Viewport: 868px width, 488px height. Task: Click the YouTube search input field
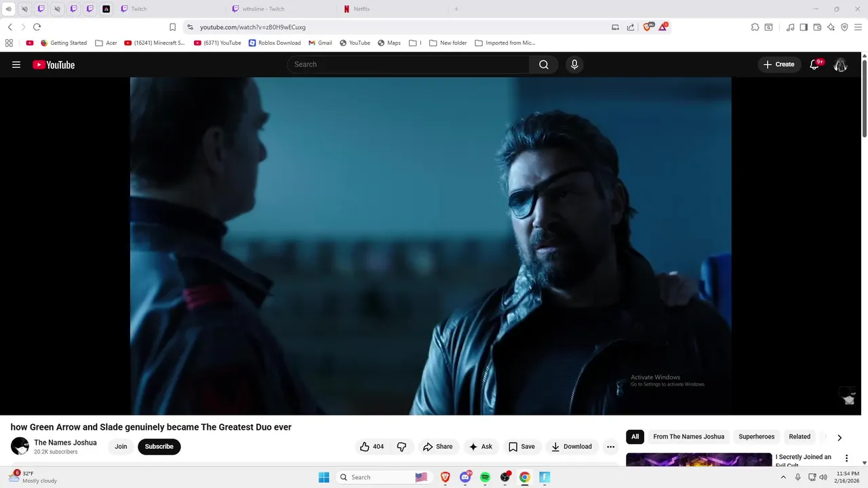point(409,64)
